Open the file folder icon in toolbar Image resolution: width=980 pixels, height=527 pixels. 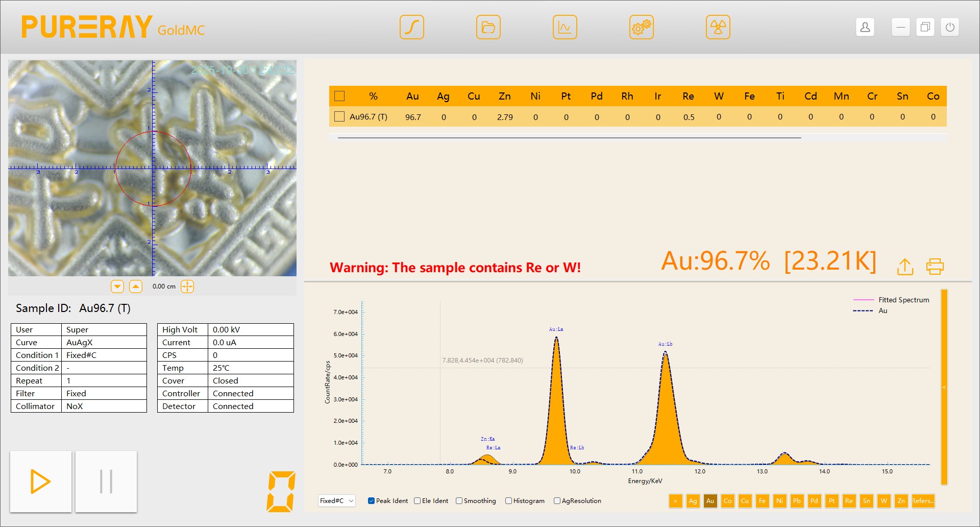(488, 27)
